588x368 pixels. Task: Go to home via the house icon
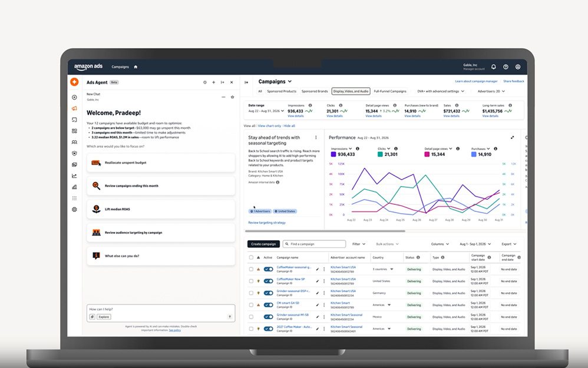coord(136,67)
